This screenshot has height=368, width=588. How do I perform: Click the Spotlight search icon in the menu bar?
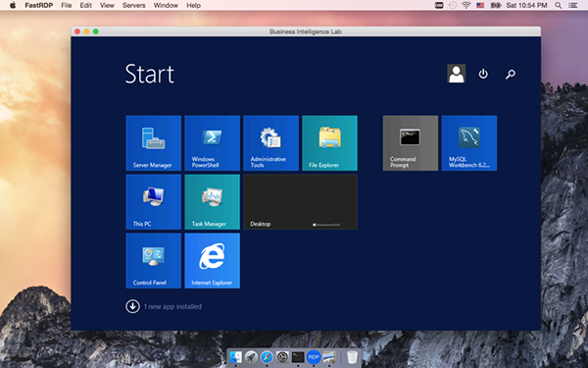[559, 5]
